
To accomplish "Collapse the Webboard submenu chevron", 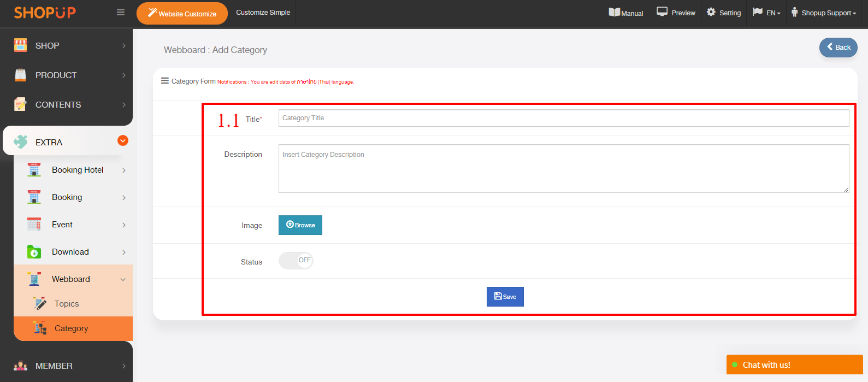I will [123, 279].
